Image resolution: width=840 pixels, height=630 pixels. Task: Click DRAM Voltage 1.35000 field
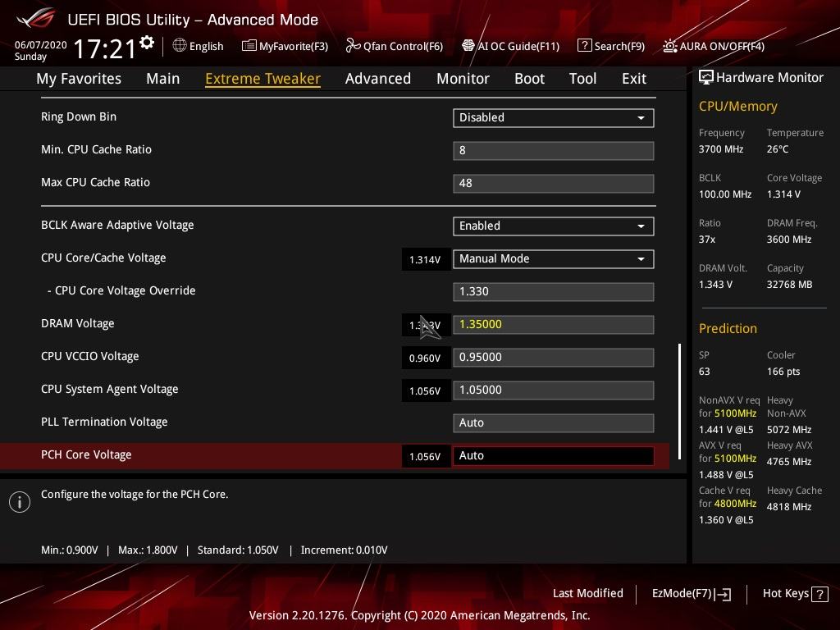coord(554,325)
